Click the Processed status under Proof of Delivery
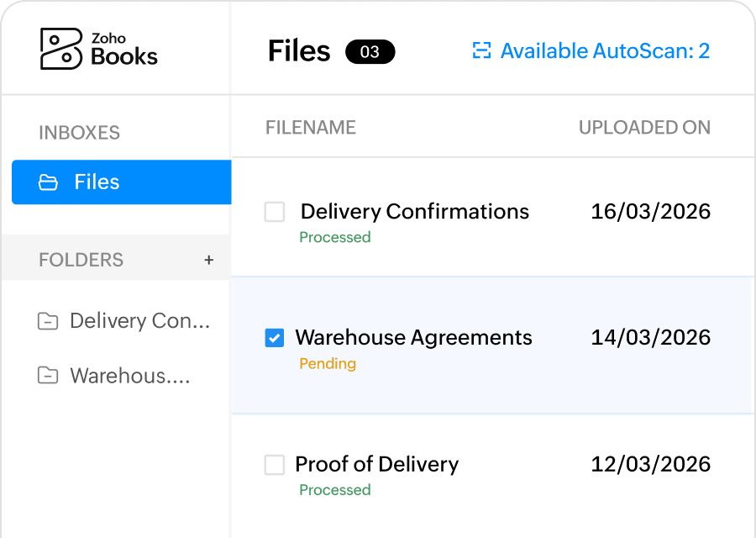This screenshot has width=756, height=538. tap(335, 490)
